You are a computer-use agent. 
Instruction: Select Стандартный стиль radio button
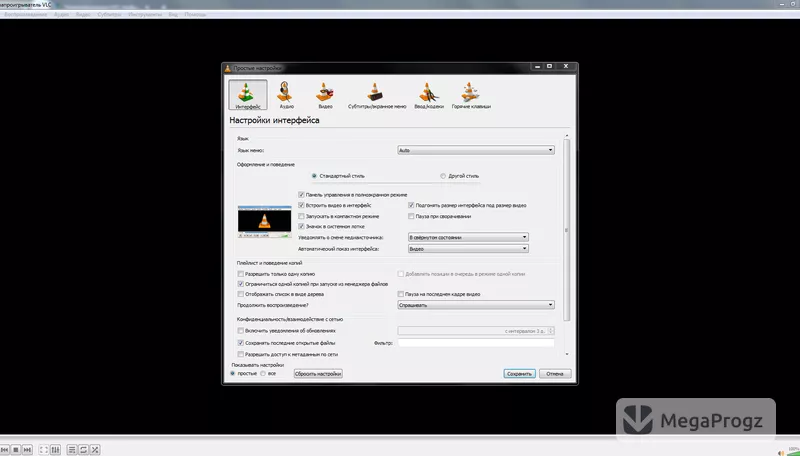[314, 176]
